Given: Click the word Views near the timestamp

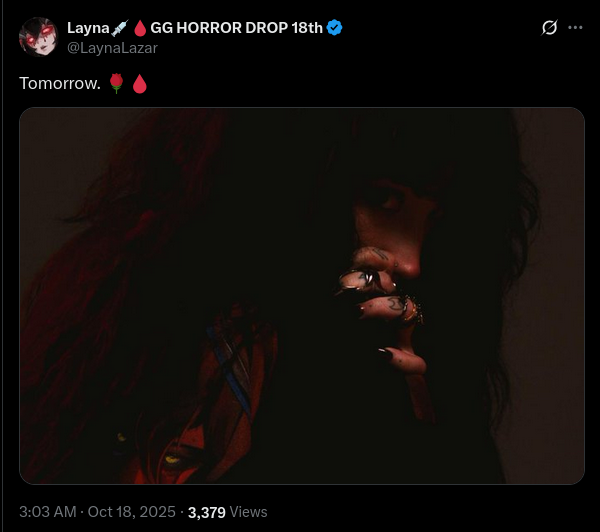Looking at the screenshot, I should point(249,512).
